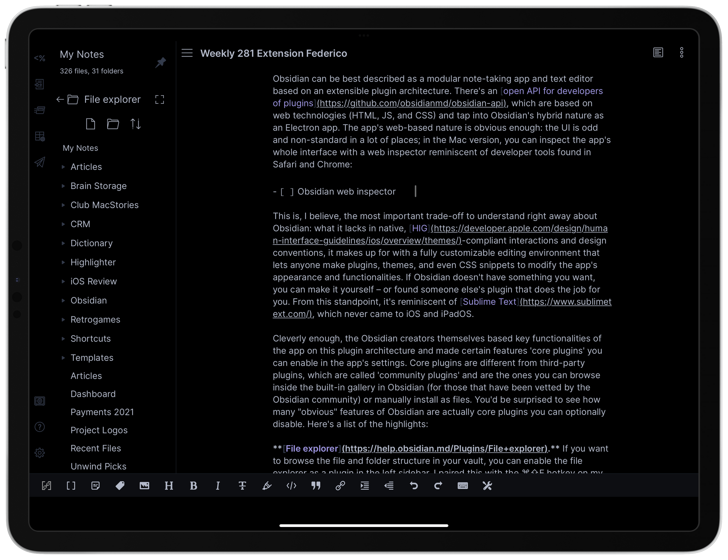This screenshot has width=728, height=560.
Task: Expand the Templates folder
Action: pos(63,358)
